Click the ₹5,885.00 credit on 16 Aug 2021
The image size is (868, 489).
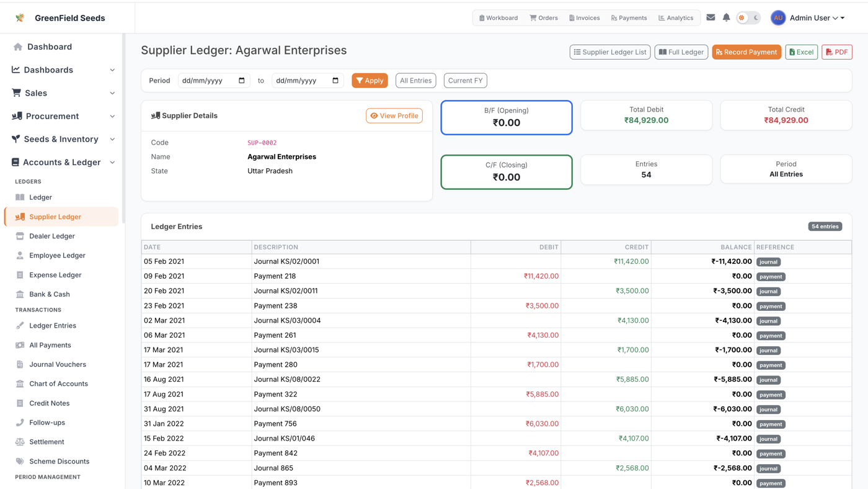(632, 379)
